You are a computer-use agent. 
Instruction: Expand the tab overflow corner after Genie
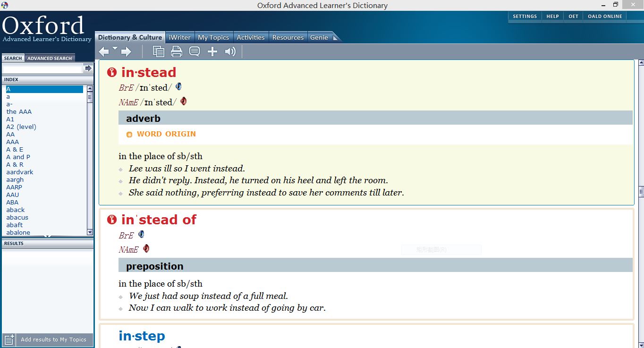coord(336,38)
